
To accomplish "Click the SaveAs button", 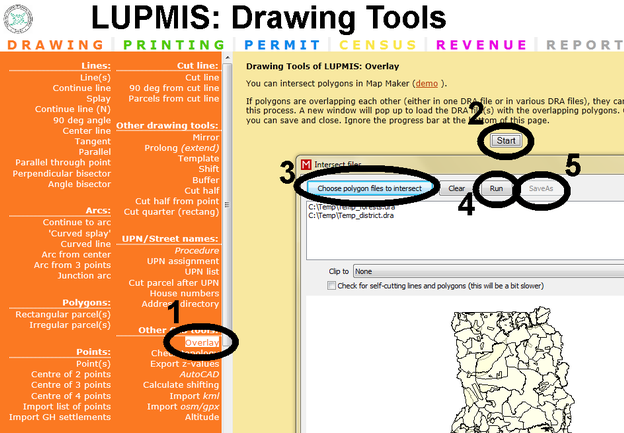I will pyautogui.click(x=541, y=188).
